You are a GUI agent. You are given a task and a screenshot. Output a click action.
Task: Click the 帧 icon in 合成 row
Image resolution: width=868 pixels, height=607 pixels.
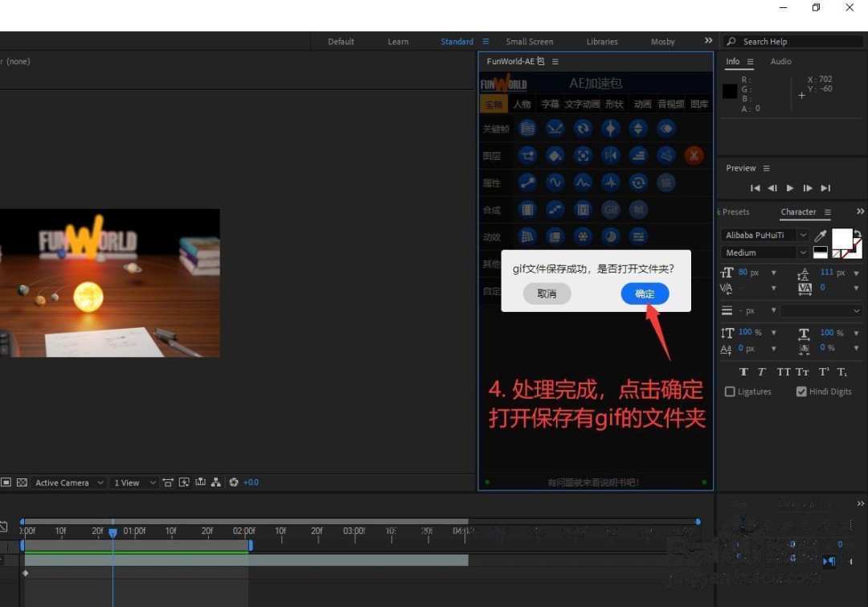point(638,210)
